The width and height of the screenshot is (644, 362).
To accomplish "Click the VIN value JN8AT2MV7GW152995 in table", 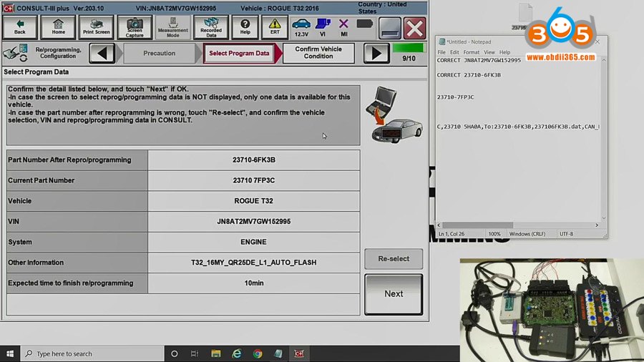I will click(x=254, y=221).
